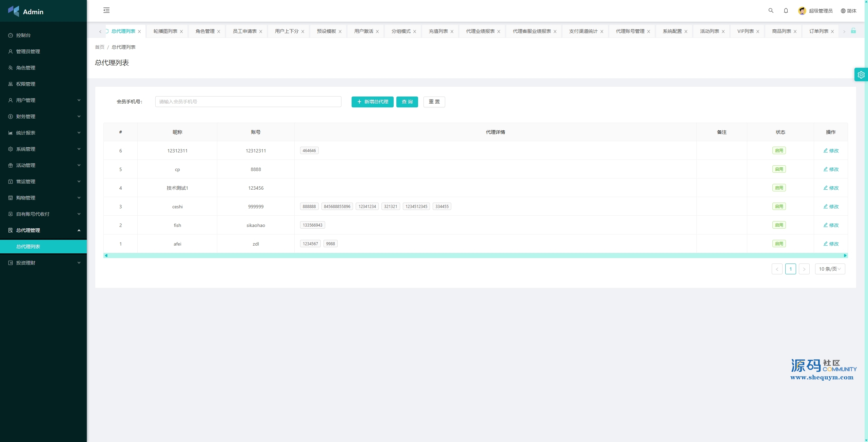The width and height of the screenshot is (868, 442).
Task: Click the language globe icon
Action: 843,11
